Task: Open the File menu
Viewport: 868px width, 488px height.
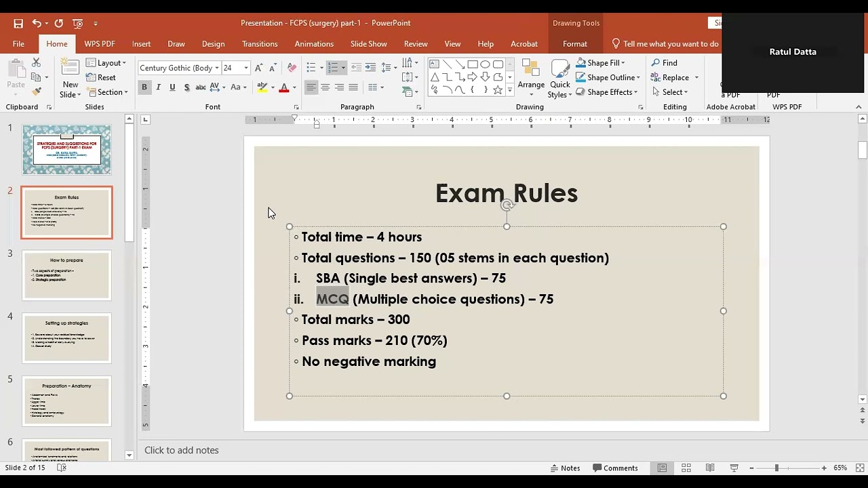Action: pos(18,43)
